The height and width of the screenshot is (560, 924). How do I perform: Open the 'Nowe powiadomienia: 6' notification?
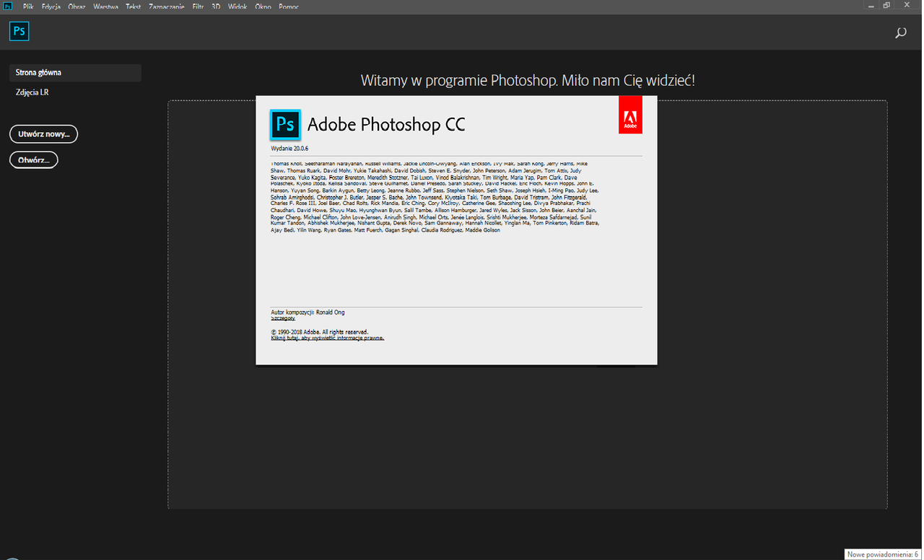point(883,554)
